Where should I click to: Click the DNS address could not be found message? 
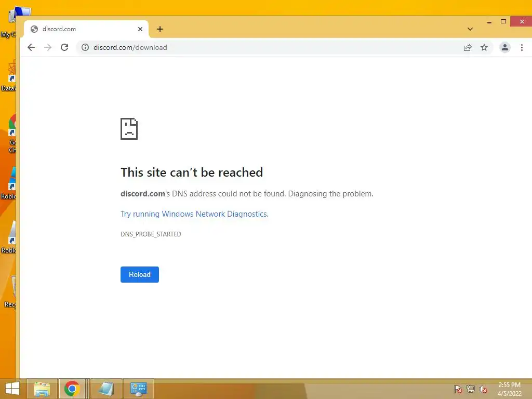click(247, 194)
